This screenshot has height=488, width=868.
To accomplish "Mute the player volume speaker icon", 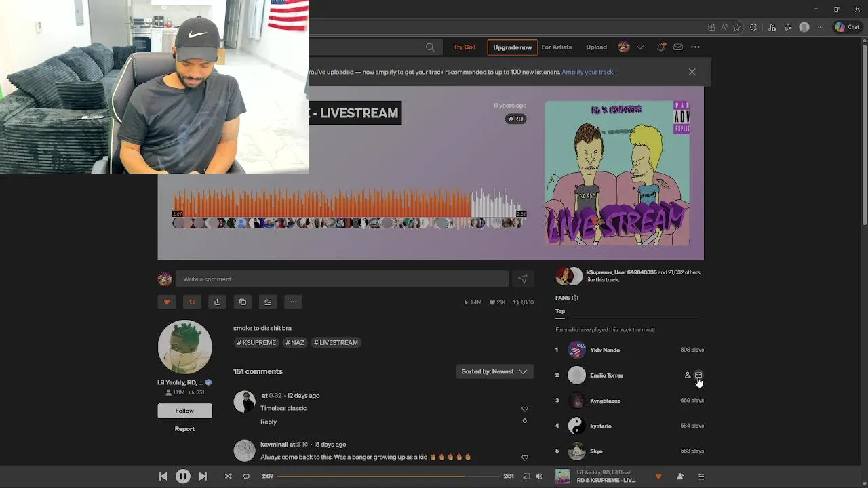I will [x=539, y=476].
